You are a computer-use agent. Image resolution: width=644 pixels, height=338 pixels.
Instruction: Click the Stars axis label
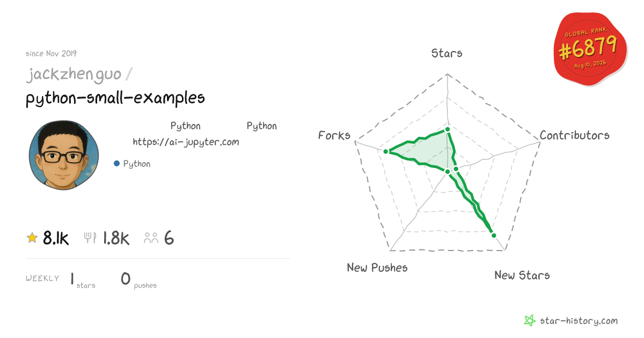tap(447, 53)
